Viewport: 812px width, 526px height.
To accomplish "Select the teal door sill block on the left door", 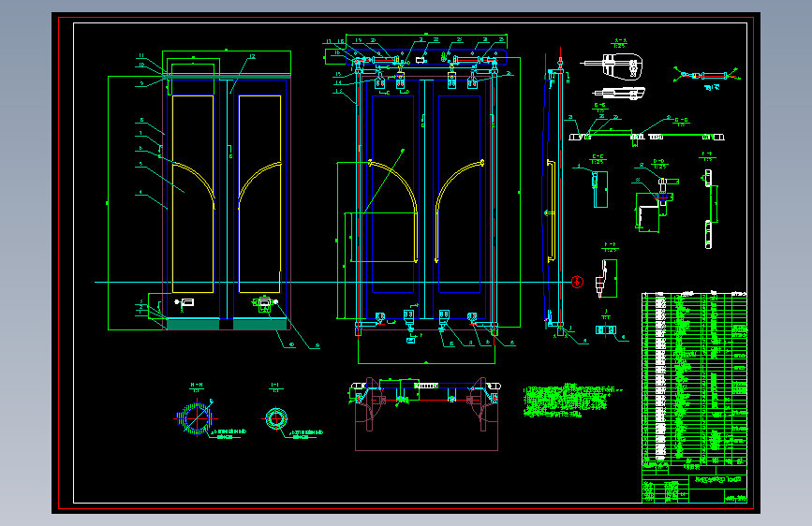I will (193, 324).
